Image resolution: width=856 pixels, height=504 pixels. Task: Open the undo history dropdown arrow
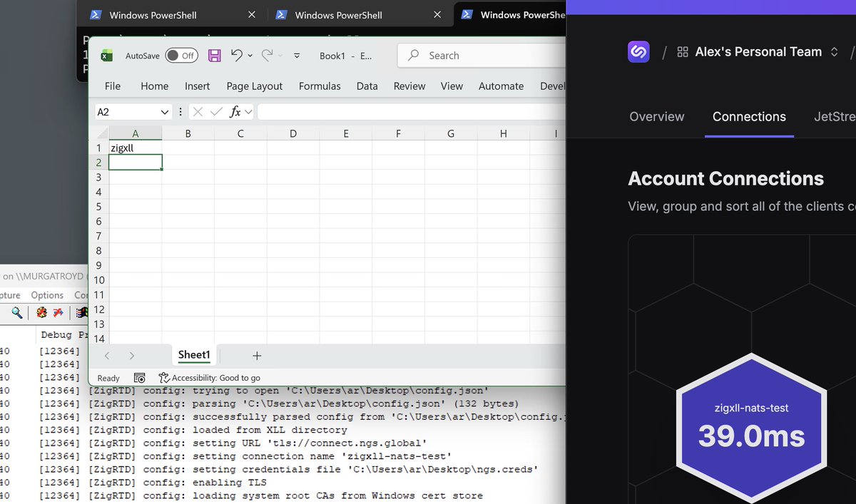(x=250, y=56)
